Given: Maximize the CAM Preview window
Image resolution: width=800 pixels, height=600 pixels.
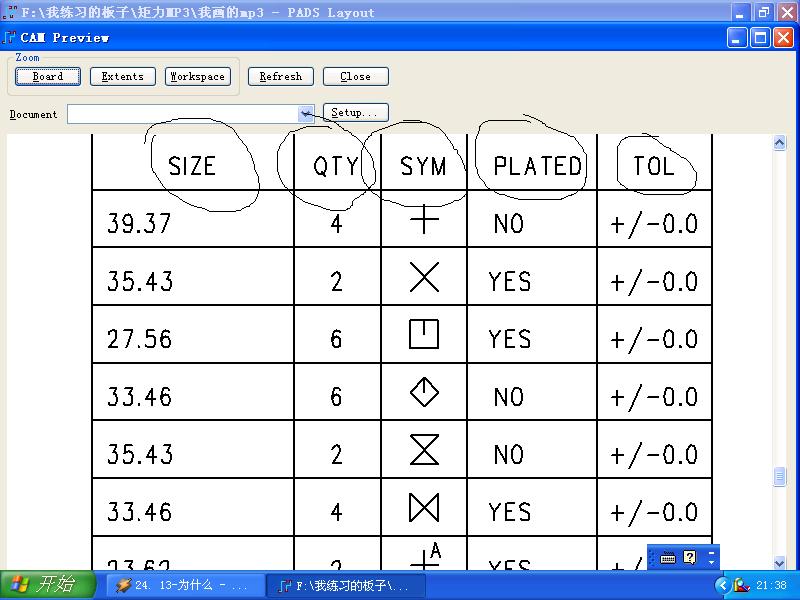Looking at the screenshot, I should coord(760,38).
